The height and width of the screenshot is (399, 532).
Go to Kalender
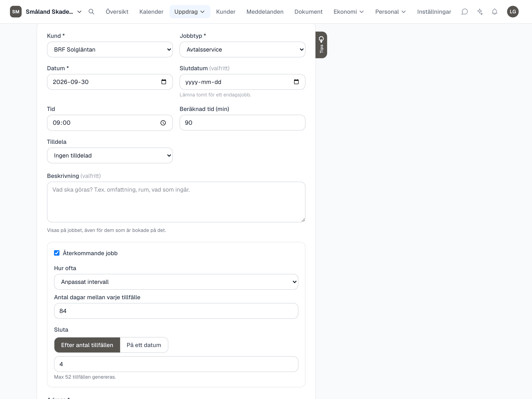(151, 12)
